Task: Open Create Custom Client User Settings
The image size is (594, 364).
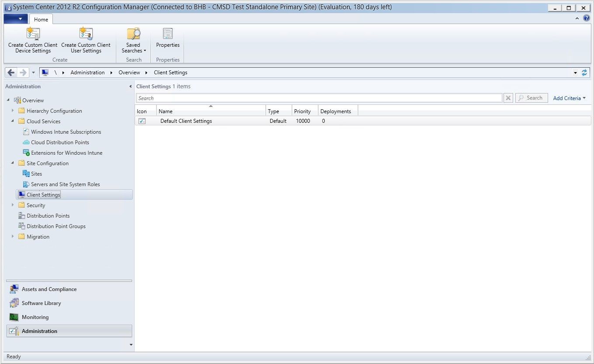Action: click(86, 39)
